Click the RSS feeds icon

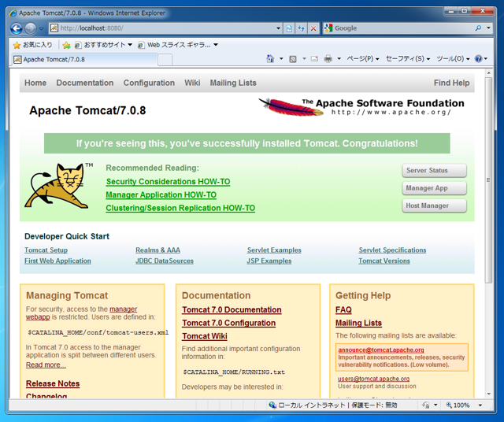[x=293, y=59]
